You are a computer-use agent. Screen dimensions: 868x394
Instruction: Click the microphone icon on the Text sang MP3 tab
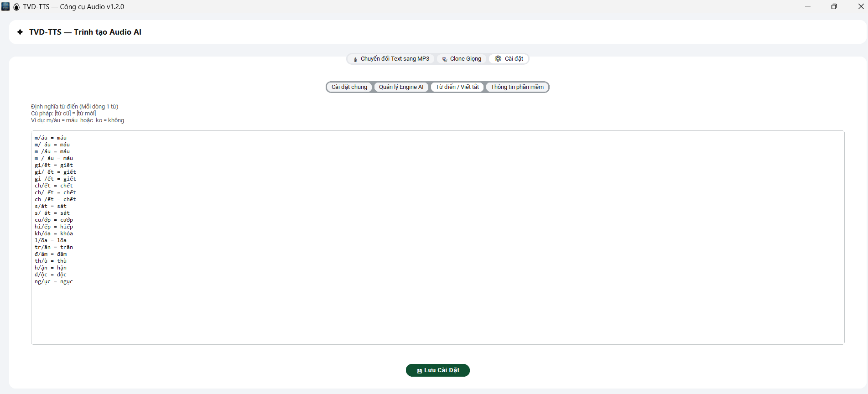tap(355, 59)
